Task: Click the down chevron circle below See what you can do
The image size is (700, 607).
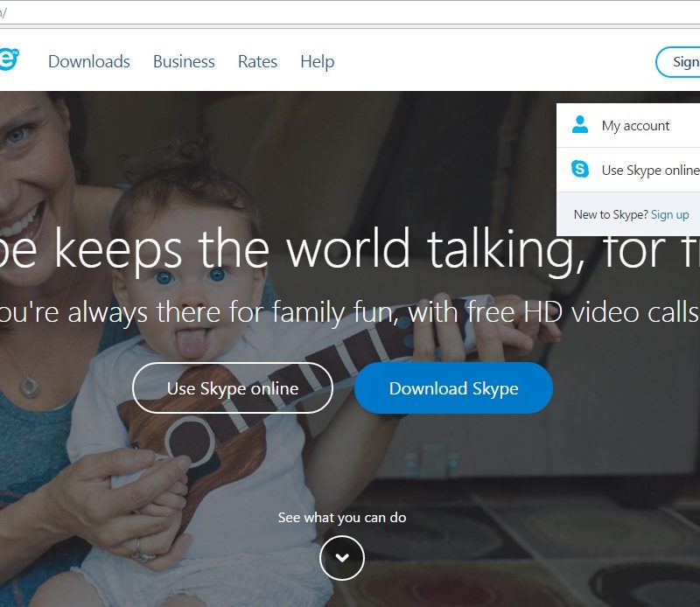Action: (x=342, y=558)
